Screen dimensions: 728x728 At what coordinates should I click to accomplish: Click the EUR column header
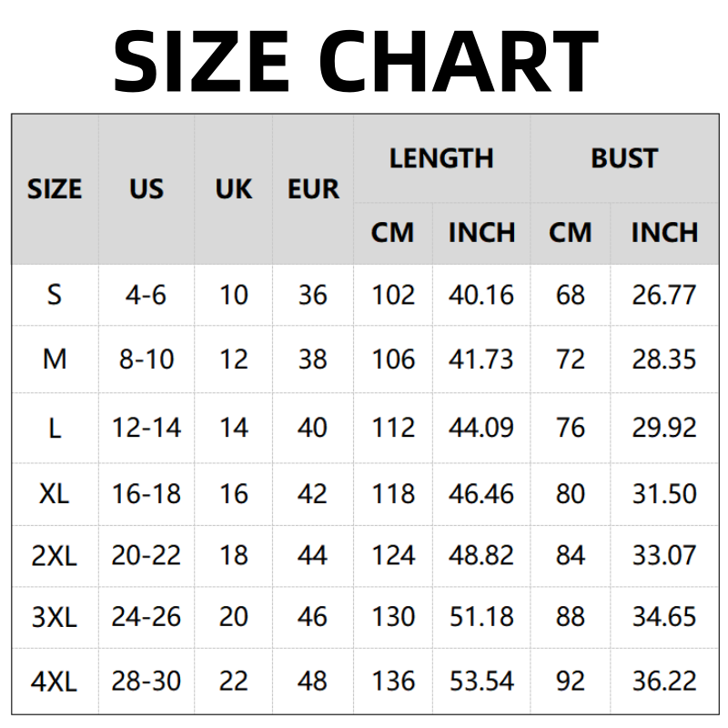coord(313,189)
